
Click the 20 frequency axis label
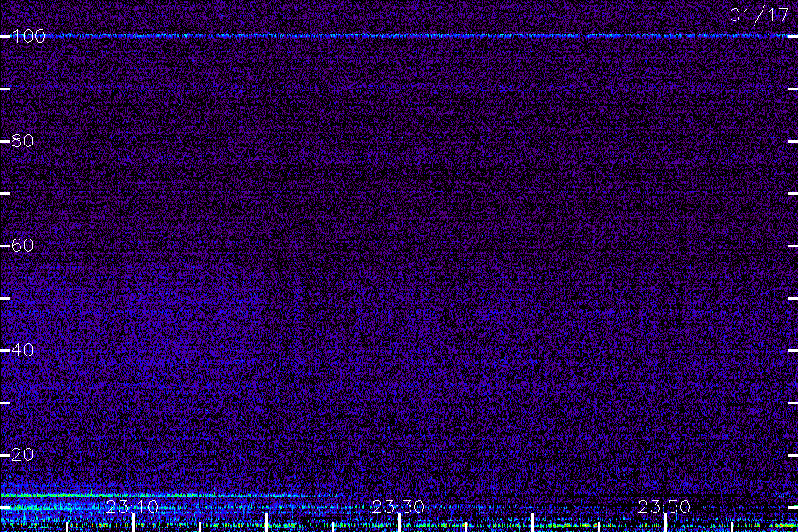click(x=22, y=455)
